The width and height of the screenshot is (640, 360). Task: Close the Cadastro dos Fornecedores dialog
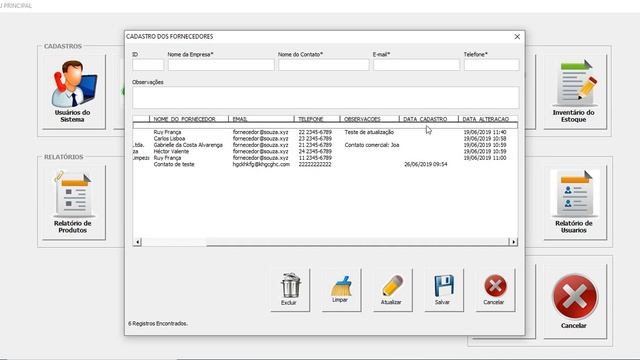coord(517,37)
